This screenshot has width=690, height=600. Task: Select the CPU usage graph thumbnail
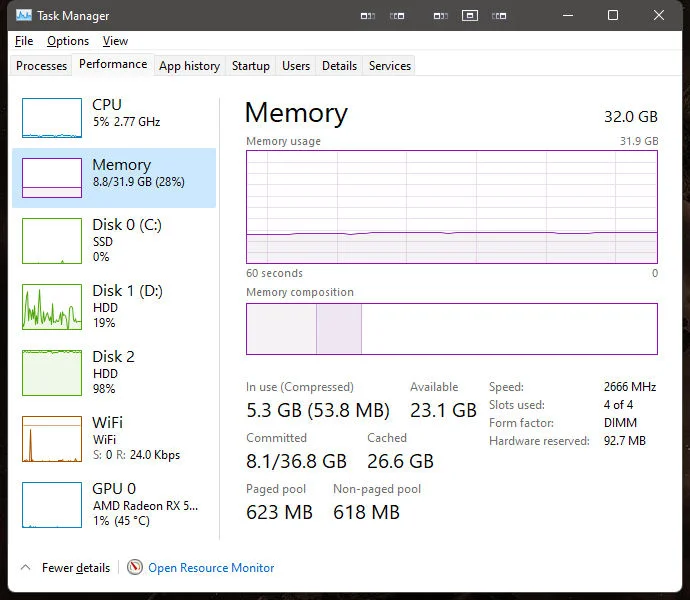52,118
